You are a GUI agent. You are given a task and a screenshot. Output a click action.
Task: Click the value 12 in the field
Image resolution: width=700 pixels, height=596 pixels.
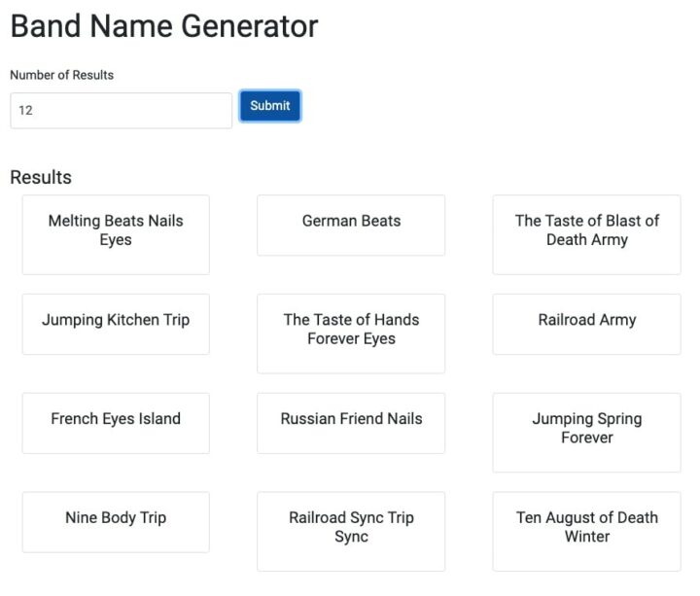pos(26,111)
